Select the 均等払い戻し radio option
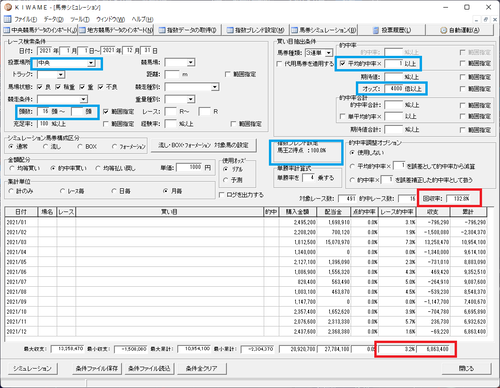The height and width of the screenshot is (388, 500). (x=98, y=168)
